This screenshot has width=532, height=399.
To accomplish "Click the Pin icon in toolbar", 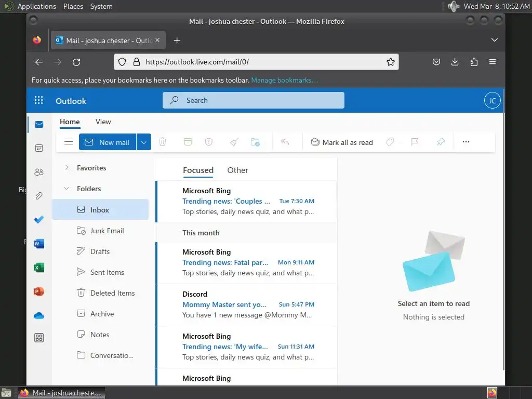I will coord(441,142).
